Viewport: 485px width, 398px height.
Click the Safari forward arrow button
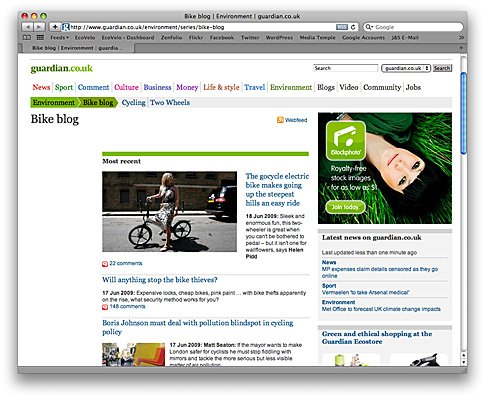[39, 27]
